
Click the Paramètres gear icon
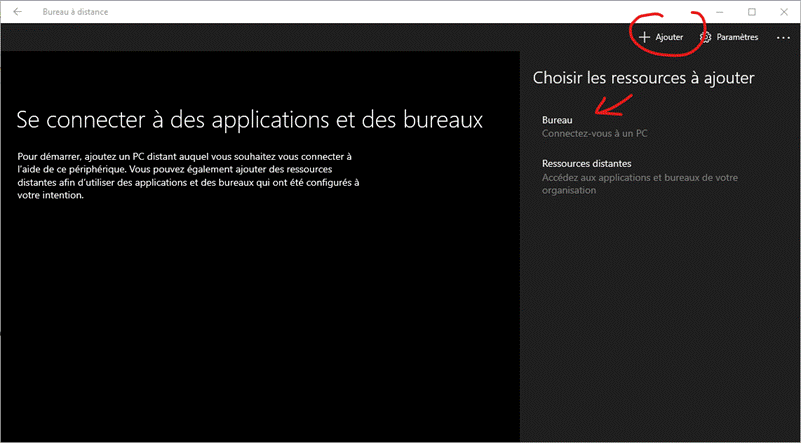706,37
